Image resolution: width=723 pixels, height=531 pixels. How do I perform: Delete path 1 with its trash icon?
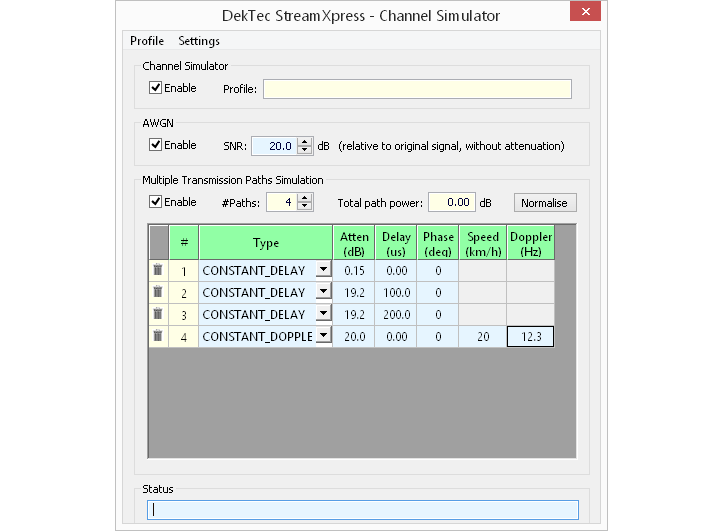pos(158,270)
